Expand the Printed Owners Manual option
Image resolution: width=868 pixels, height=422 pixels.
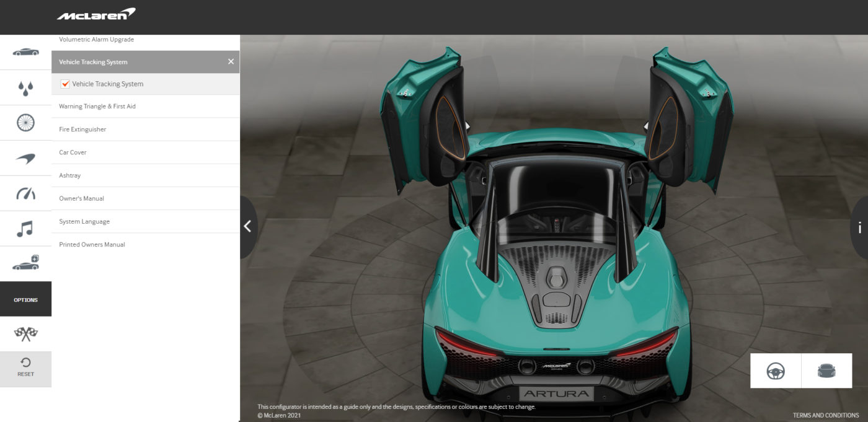pyautogui.click(x=145, y=244)
